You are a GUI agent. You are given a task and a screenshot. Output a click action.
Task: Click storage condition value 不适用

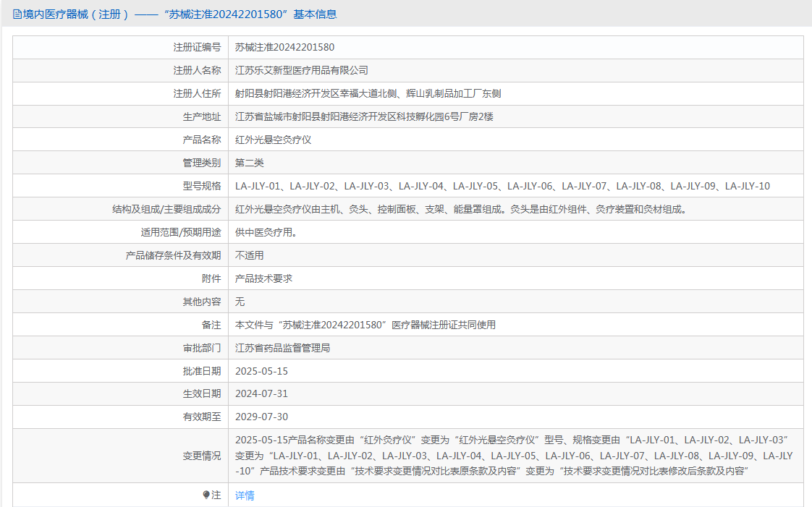tap(249, 255)
